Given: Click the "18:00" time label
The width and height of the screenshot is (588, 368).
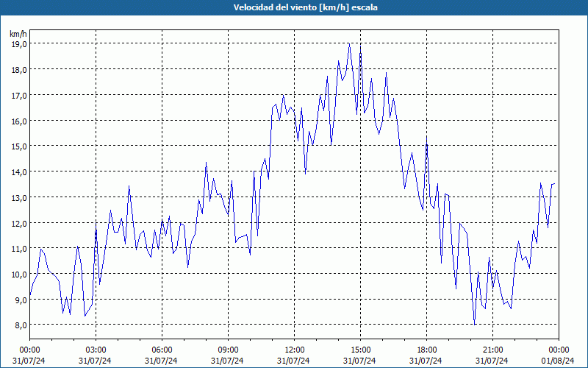Looking at the screenshot, I should tap(426, 350).
